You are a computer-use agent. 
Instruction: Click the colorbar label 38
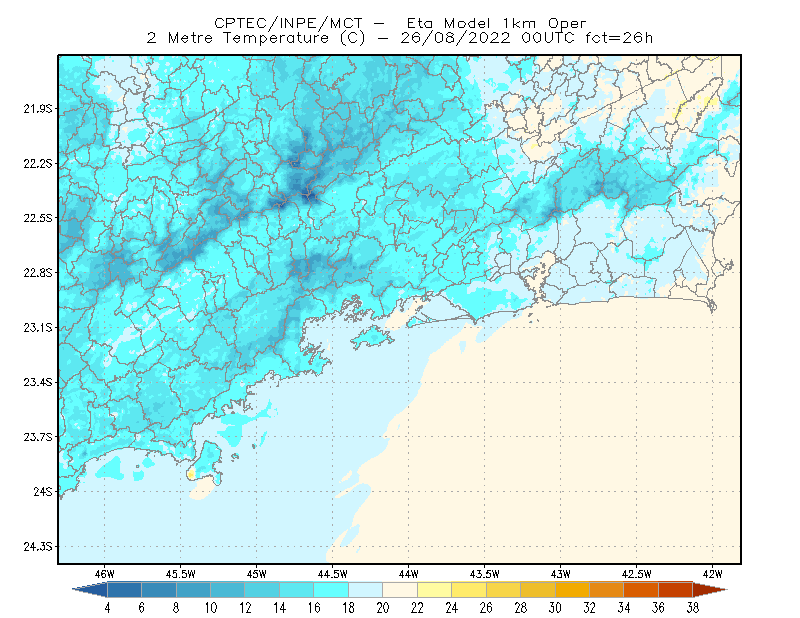pyautogui.click(x=692, y=608)
